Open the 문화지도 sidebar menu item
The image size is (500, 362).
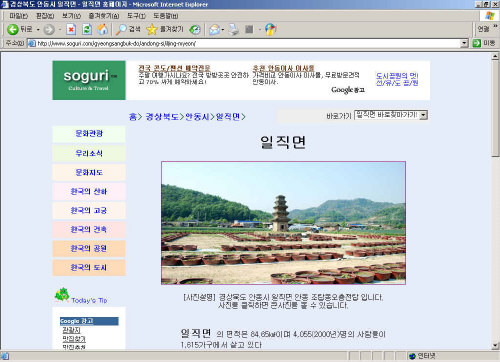click(89, 172)
